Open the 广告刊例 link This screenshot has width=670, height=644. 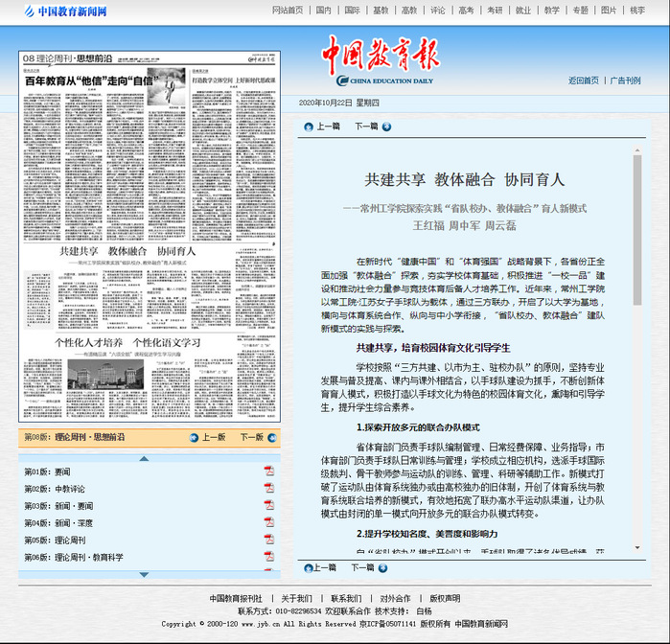pyautogui.click(x=625, y=80)
